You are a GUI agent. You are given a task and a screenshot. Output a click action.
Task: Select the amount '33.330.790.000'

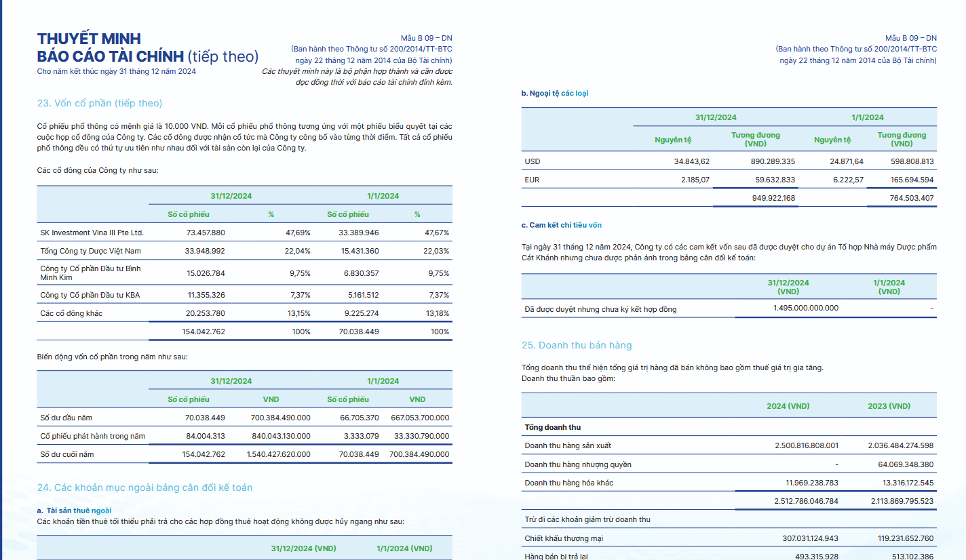(422, 436)
